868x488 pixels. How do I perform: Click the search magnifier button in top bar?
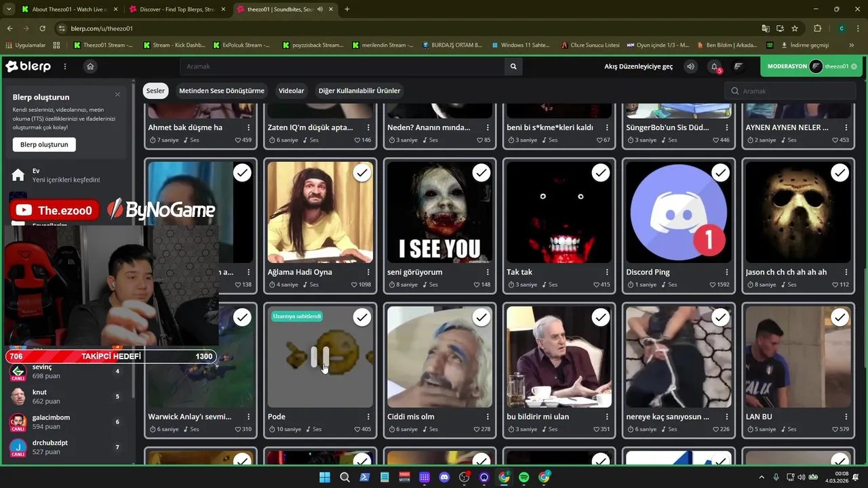[x=513, y=66]
